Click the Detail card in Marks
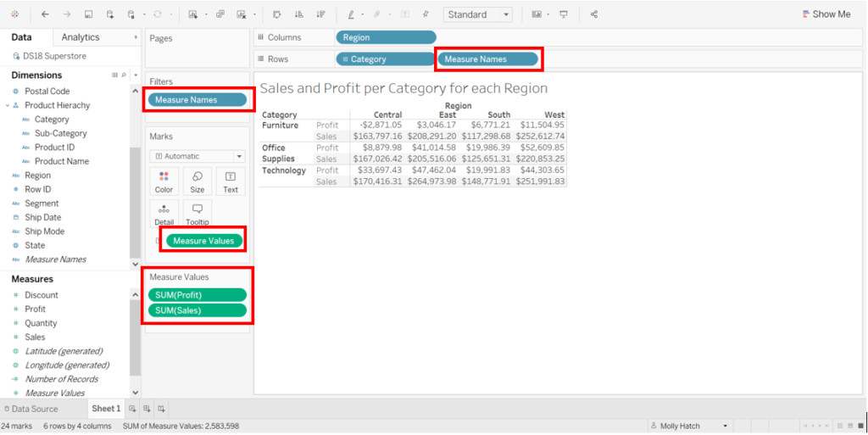 (x=164, y=214)
